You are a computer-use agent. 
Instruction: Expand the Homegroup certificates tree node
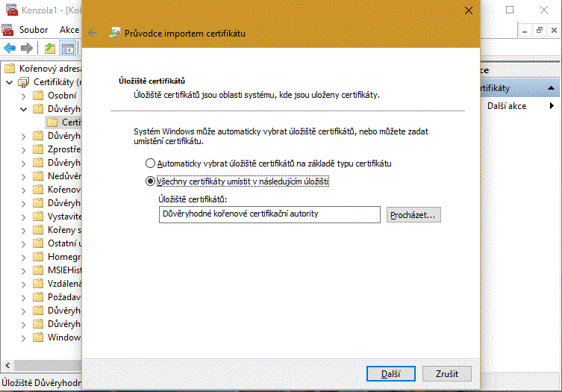[x=24, y=257]
